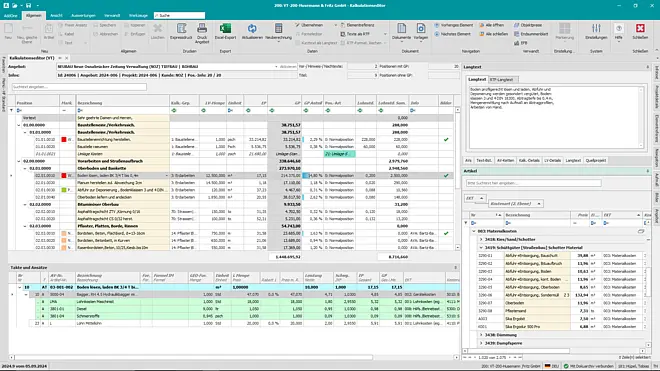
Task: Click Alle öffnen in Navigation group
Action: click(491, 25)
